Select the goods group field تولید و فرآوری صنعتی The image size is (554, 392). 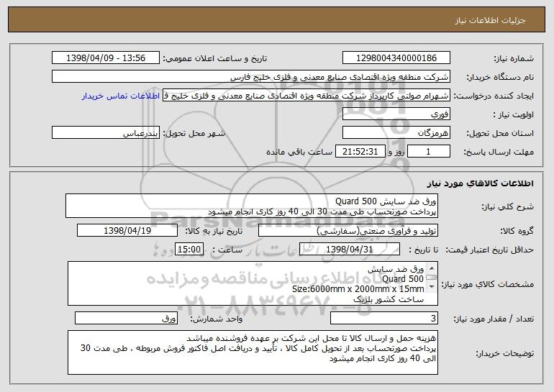[x=348, y=230]
